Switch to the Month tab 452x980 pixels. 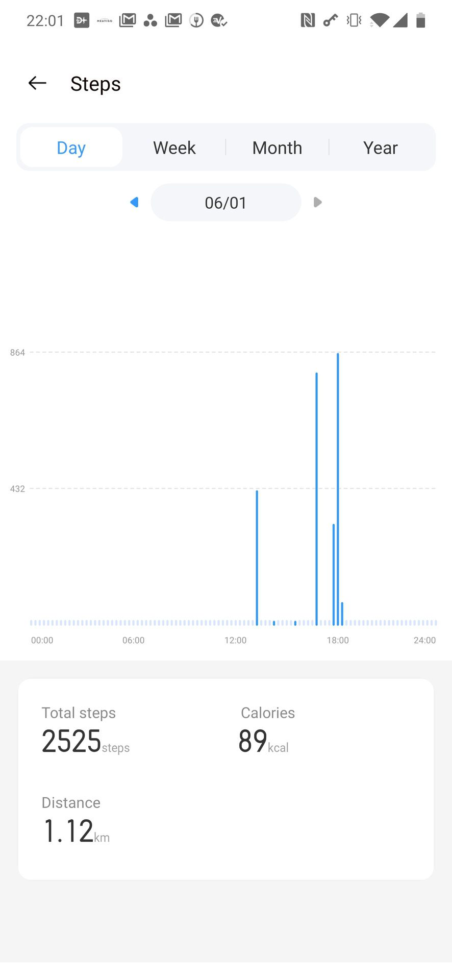coord(277,148)
